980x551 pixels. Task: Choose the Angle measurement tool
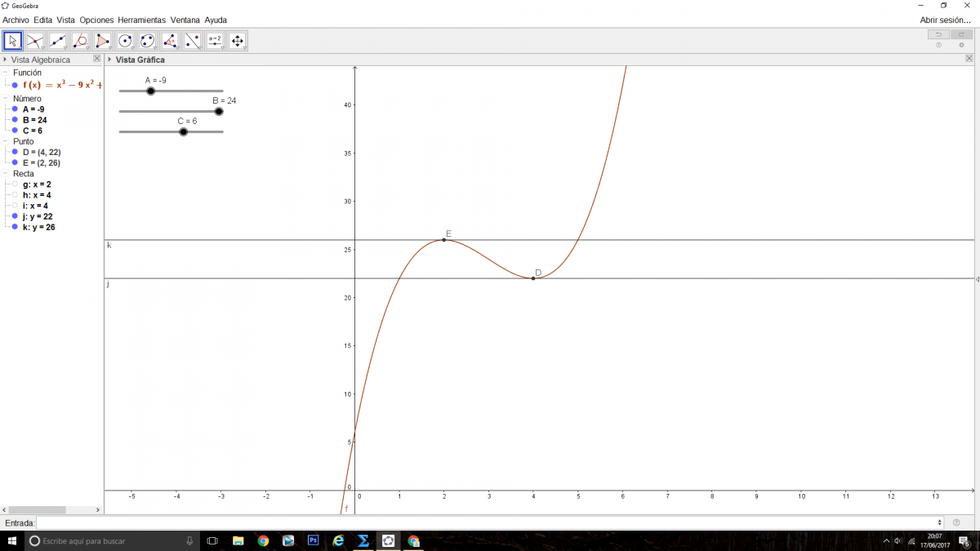(x=170, y=41)
